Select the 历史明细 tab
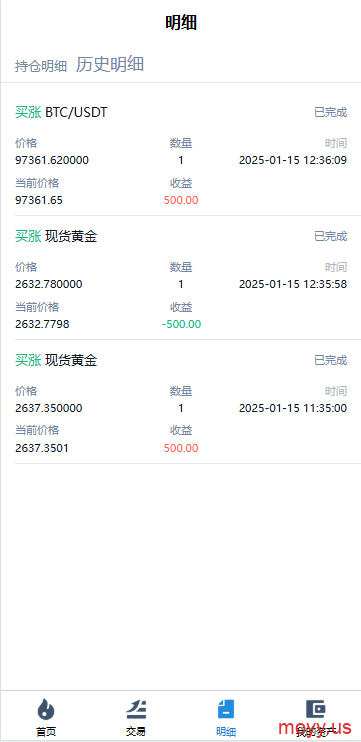Viewport: 361px width, 742px height. tap(110, 64)
